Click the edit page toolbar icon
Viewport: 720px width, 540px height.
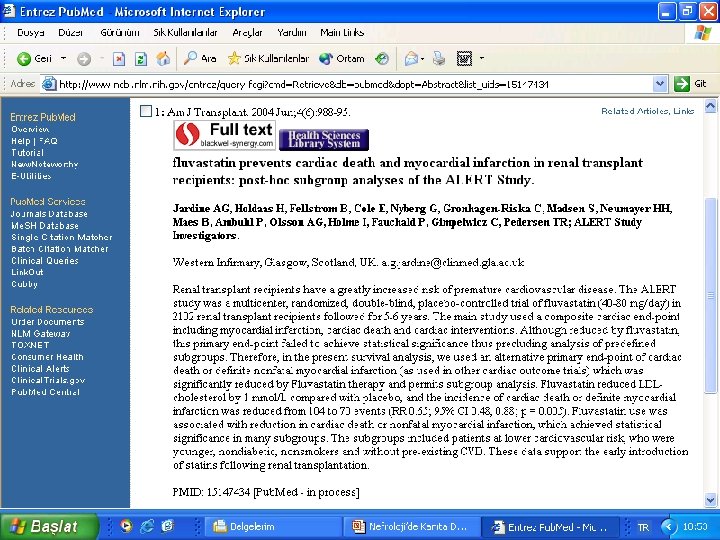464,58
